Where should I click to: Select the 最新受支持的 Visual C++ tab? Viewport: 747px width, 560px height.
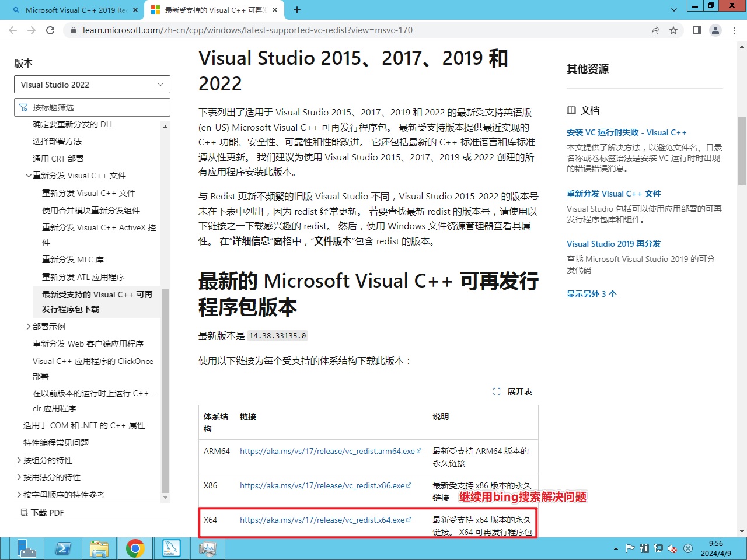[214, 10]
